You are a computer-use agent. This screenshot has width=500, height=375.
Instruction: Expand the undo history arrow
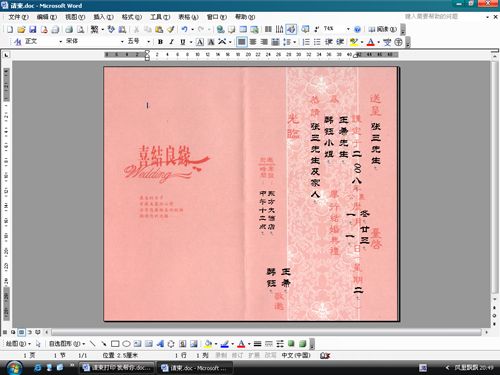[192, 30]
